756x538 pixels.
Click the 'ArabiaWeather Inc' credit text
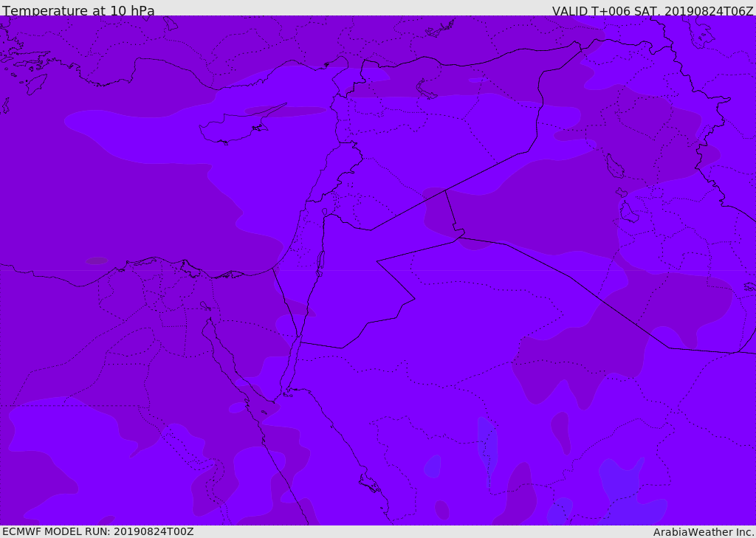(x=704, y=532)
